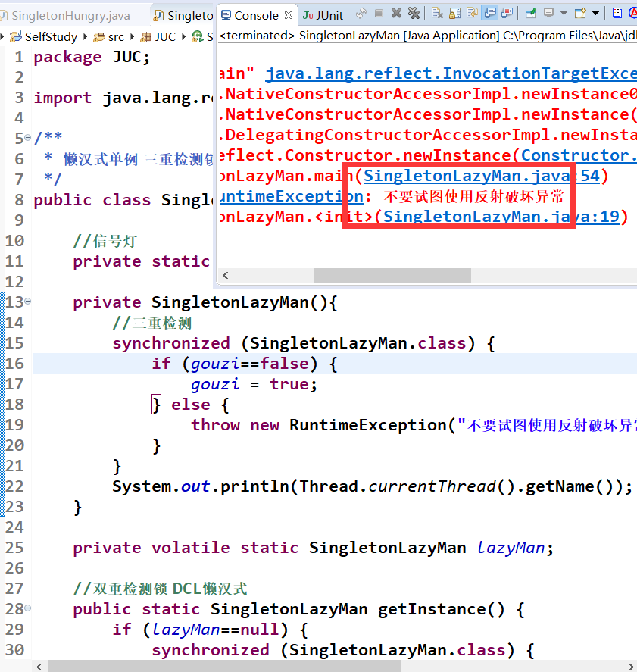The image size is (637, 672).
Task: Click the editor scroll-right arrow at bottom
Action: pos(631,667)
